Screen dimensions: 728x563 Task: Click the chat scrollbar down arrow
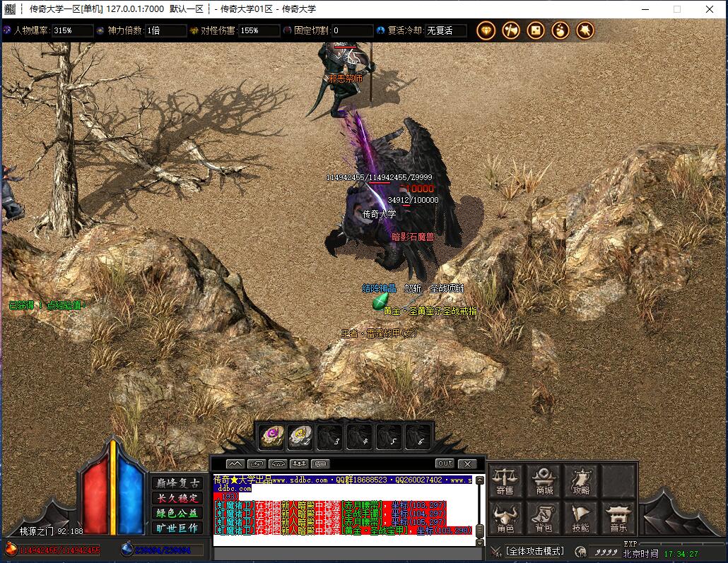click(x=480, y=542)
